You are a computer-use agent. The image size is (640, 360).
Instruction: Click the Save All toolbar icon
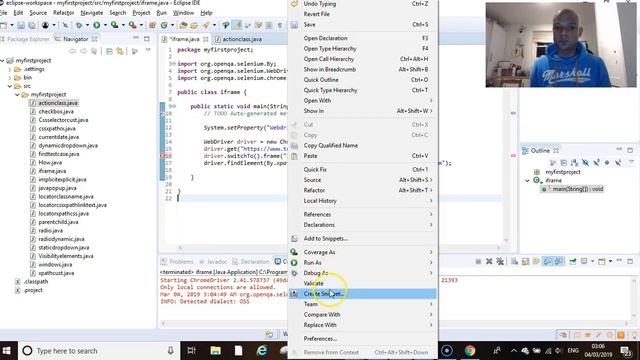[x=31, y=25]
